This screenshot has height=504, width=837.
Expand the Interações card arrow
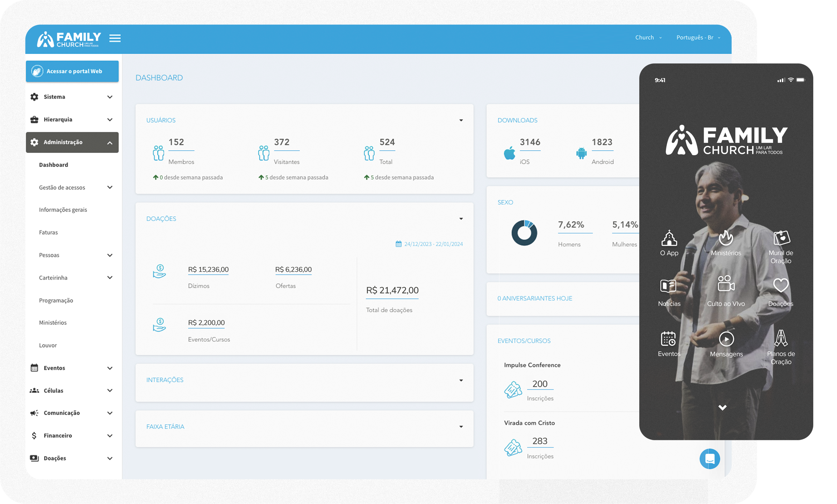pyautogui.click(x=461, y=380)
